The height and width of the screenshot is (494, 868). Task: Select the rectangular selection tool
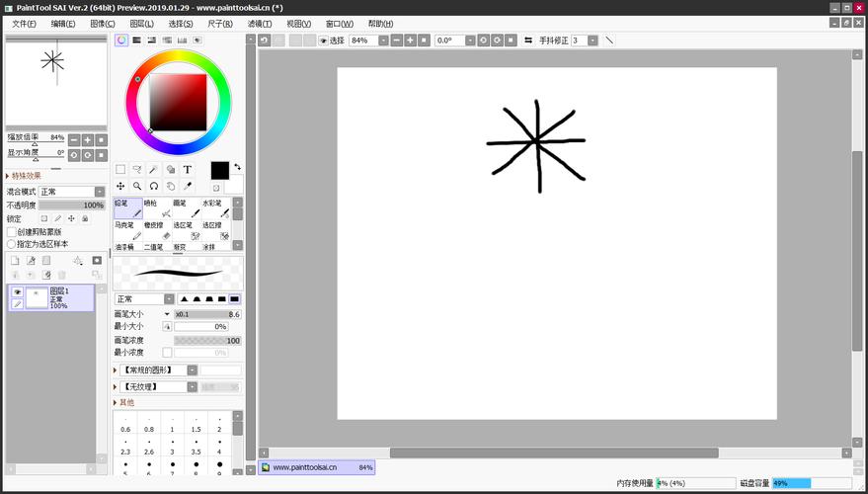[120, 170]
